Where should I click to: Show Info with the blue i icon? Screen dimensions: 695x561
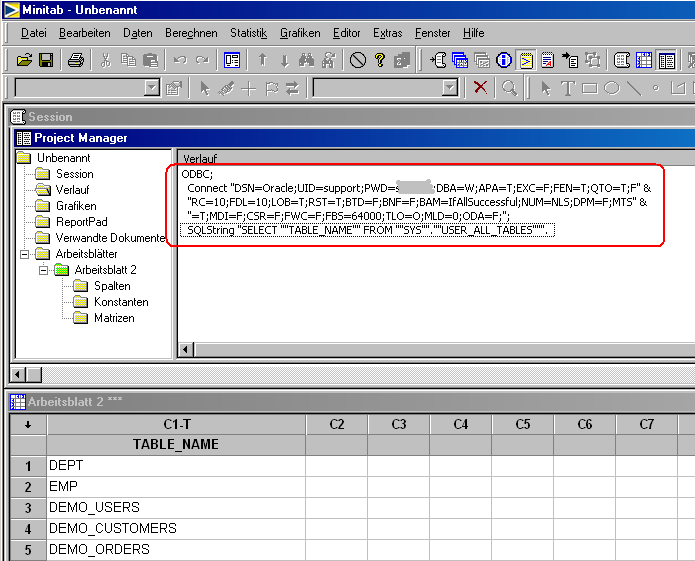tap(504, 60)
